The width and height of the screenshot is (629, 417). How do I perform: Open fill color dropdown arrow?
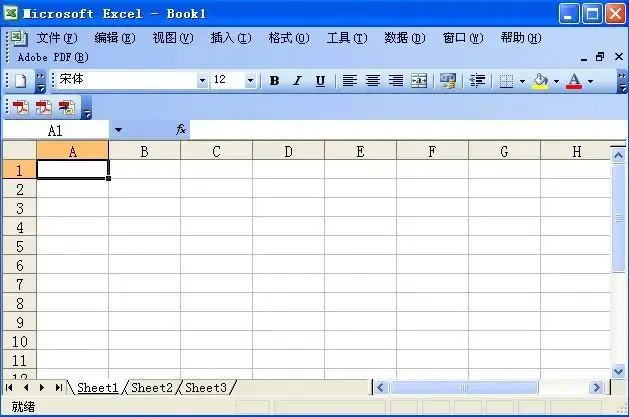click(556, 81)
